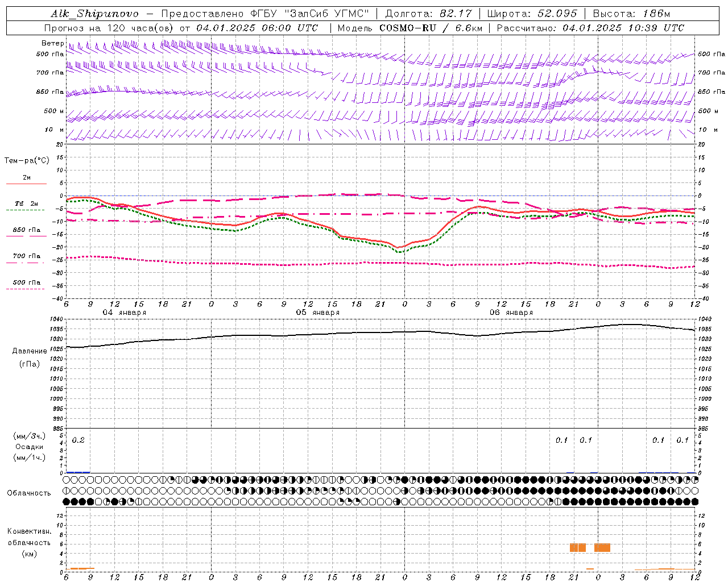Click the Осадки panel label
This screenshot has width=728, height=582.
(30, 447)
